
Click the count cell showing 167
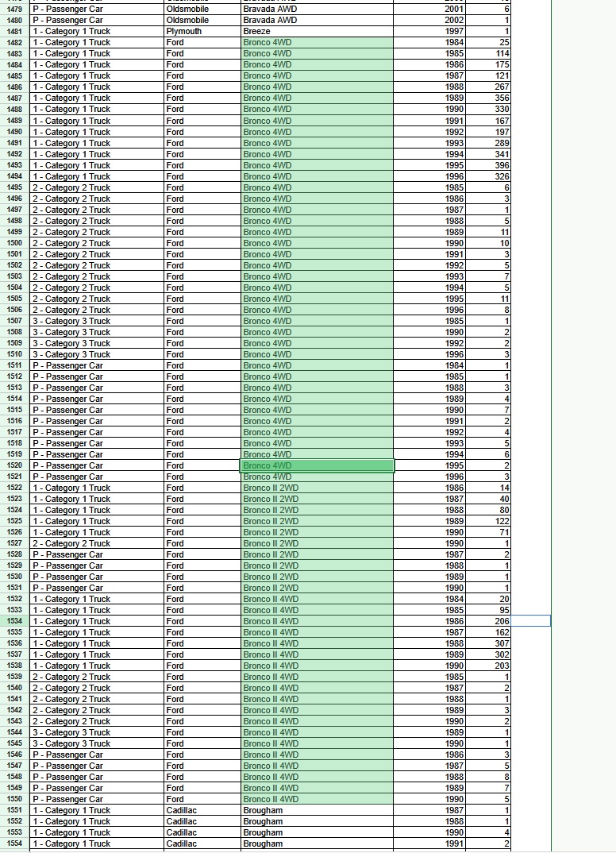point(488,121)
